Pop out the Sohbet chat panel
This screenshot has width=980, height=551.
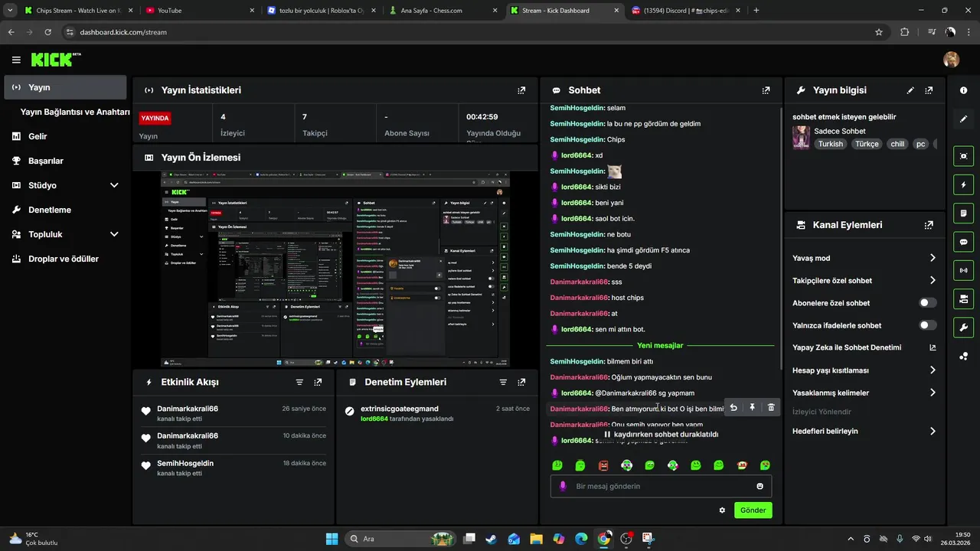pos(766,90)
